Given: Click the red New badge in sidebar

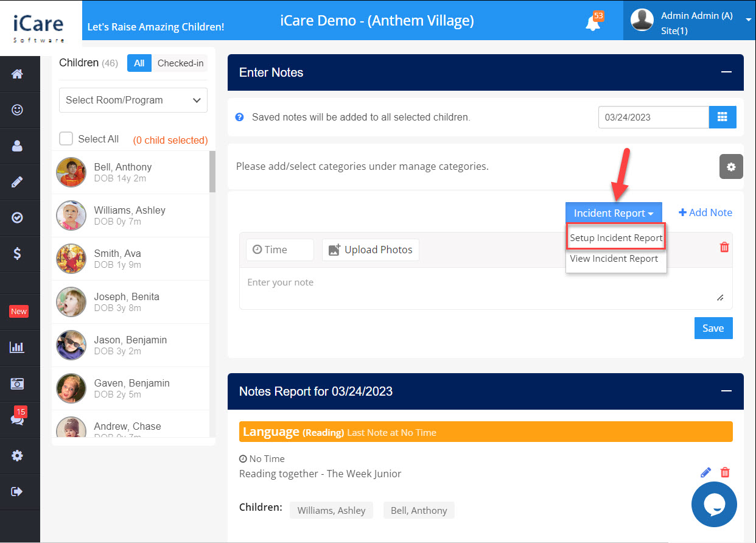Looking at the screenshot, I should (x=19, y=312).
